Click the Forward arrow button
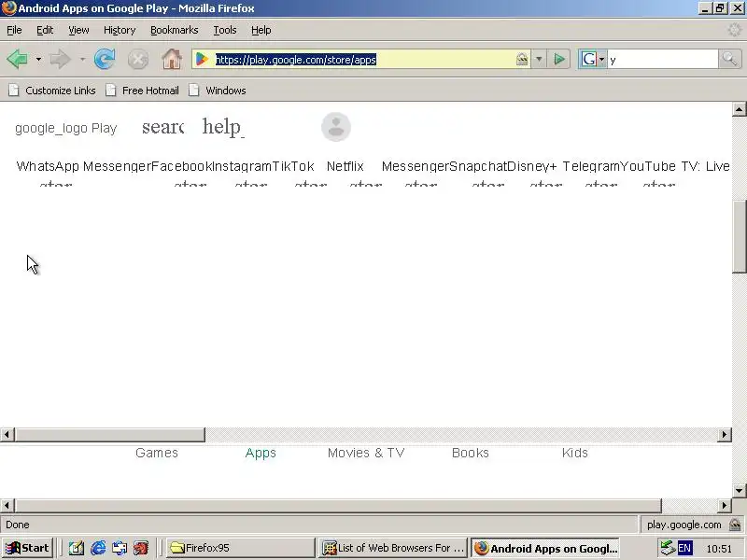This screenshot has width=747, height=560. pyautogui.click(x=60, y=60)
